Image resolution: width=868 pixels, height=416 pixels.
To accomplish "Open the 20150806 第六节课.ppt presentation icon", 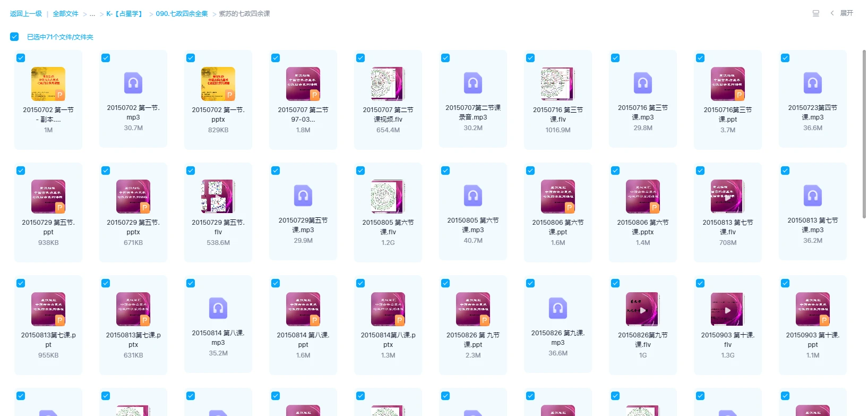I will tap(558, 197).
